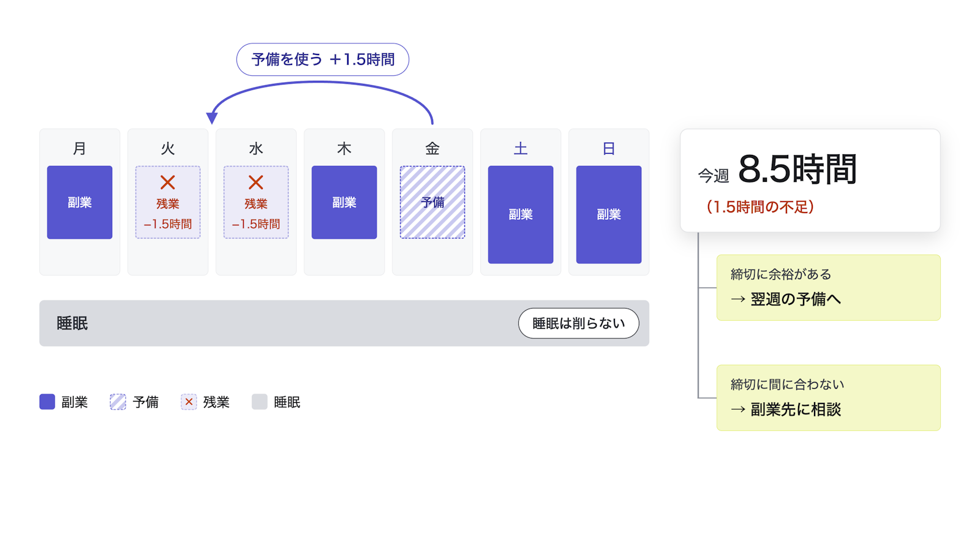
Task: Select Tuesday's 残業 −1.5時間 block
Action: tap(168, 202)
